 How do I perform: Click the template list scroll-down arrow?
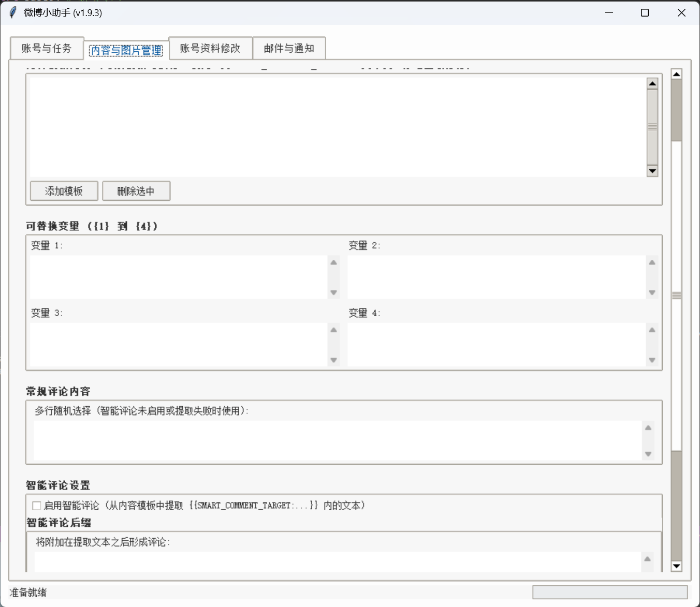(x=652, y=171)
